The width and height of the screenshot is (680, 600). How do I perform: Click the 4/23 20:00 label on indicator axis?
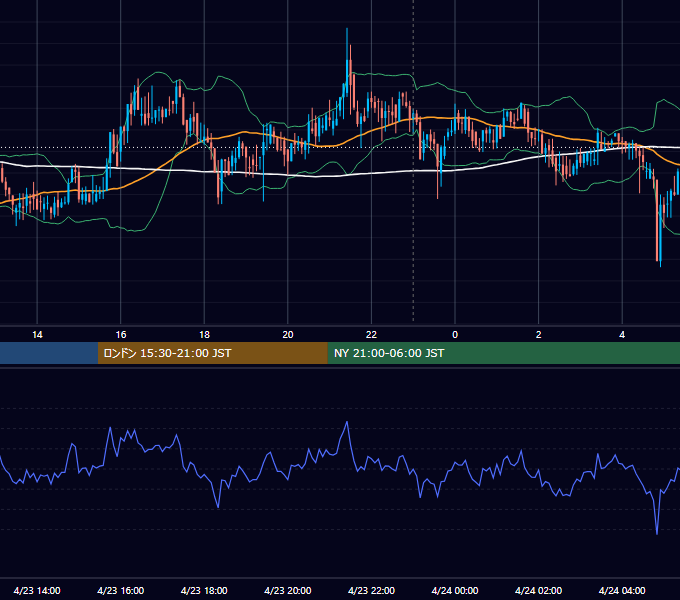[288, 590]
